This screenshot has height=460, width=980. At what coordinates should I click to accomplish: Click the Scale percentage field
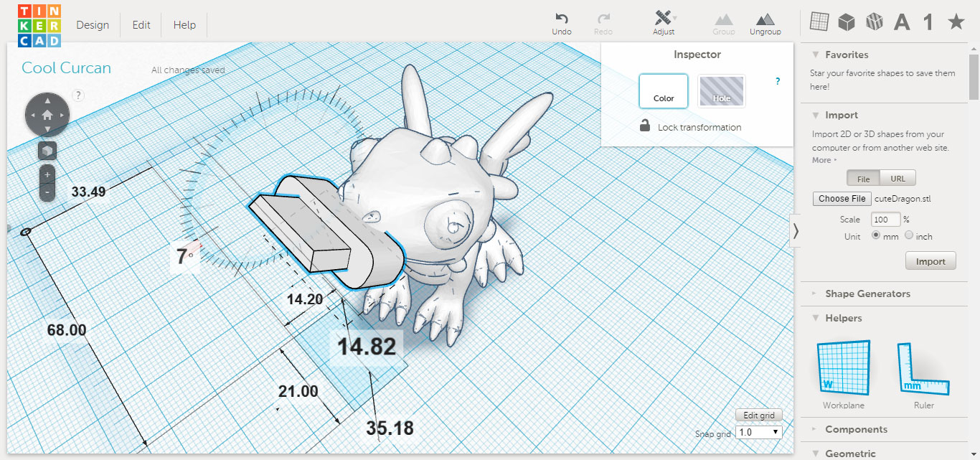click(886, 220)
